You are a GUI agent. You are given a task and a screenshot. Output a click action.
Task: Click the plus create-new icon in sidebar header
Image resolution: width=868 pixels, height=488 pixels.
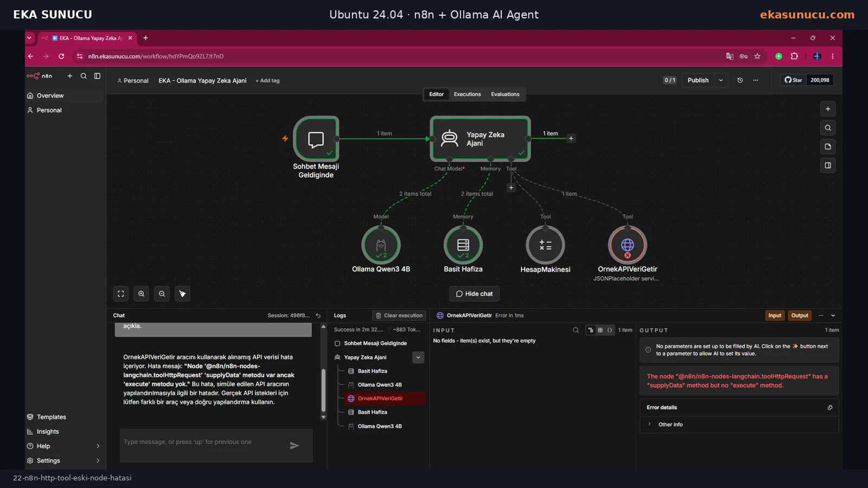69,76
